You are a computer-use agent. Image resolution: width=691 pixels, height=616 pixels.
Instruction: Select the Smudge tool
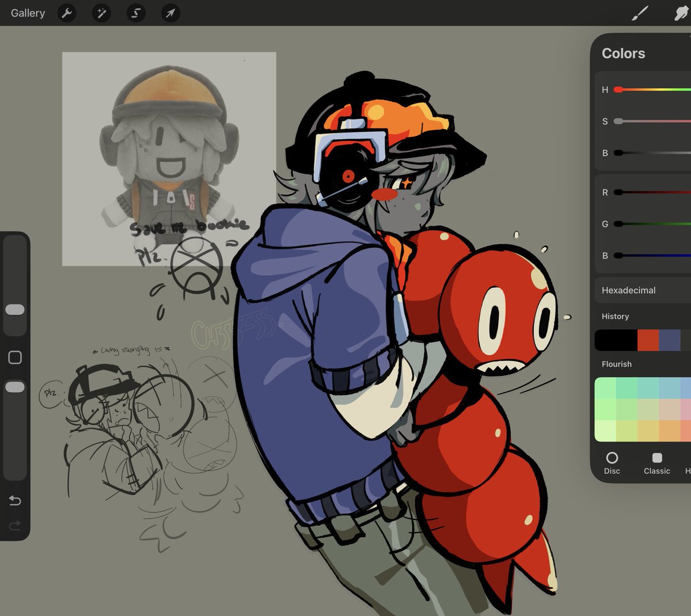pos(682,13)
